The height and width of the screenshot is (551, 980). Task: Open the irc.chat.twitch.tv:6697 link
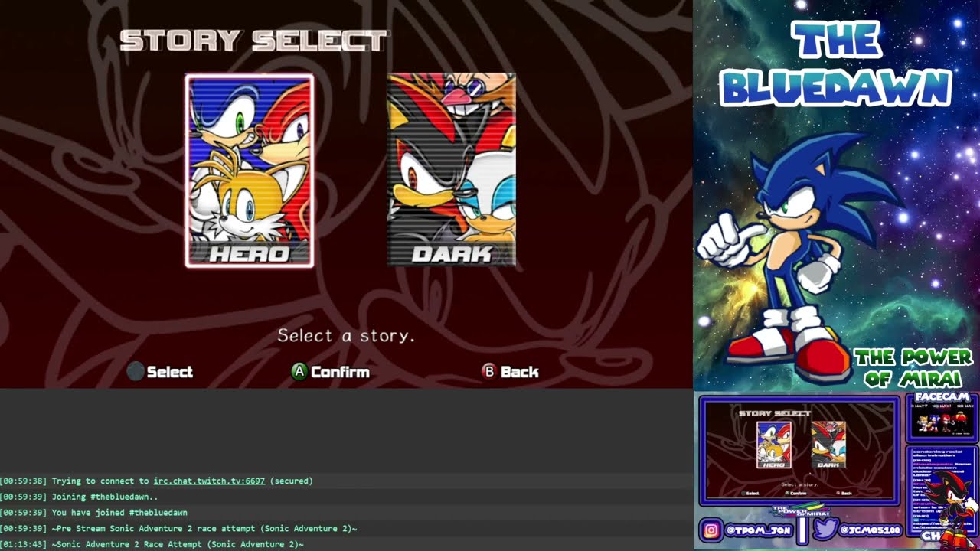209,481
